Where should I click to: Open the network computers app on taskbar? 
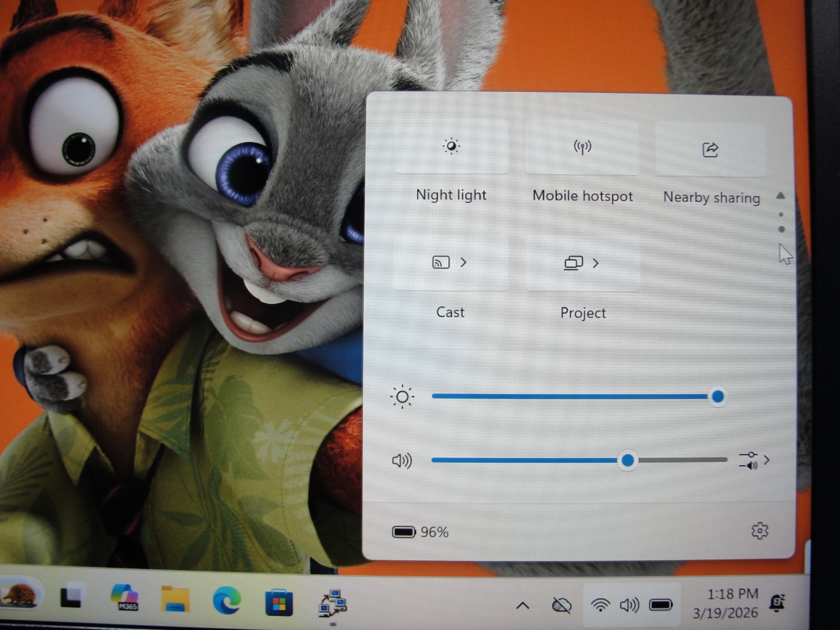point(332,603)
